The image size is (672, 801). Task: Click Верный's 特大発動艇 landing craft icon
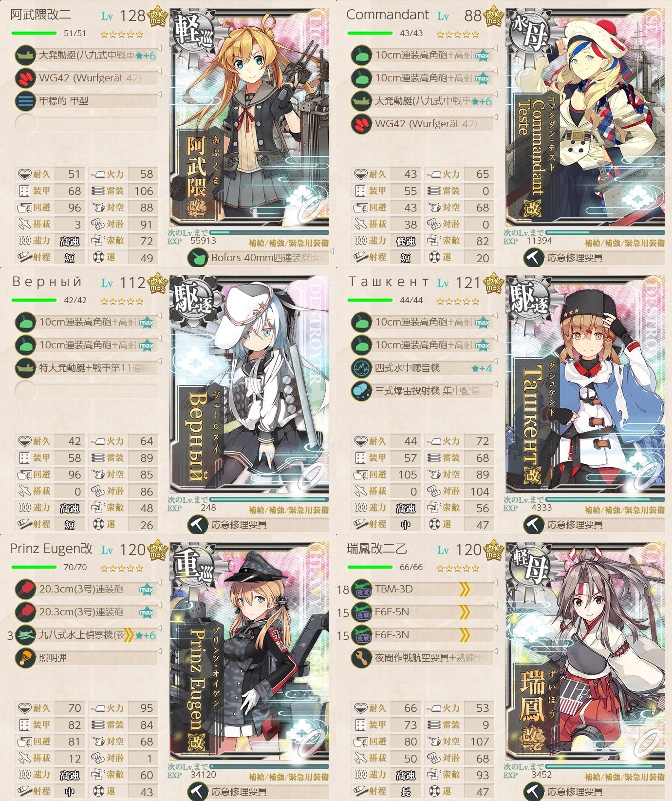click(x=25, y=368)
